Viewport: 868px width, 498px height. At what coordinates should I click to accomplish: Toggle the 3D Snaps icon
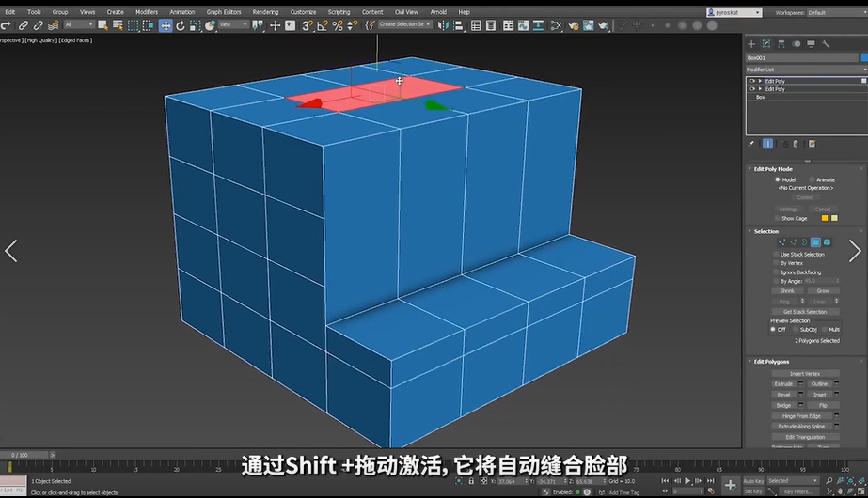point(308,25)
